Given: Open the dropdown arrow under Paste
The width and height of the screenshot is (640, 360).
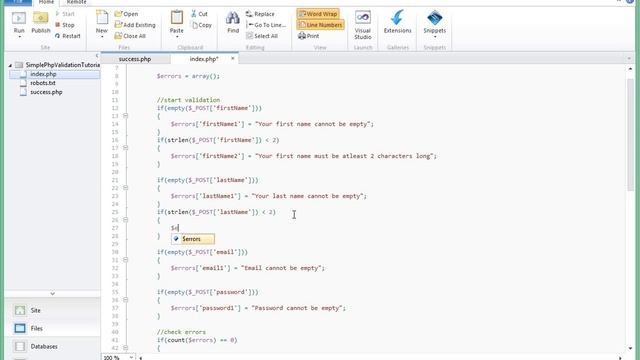Looking at the screenshot, I should [x=177, y=37].
